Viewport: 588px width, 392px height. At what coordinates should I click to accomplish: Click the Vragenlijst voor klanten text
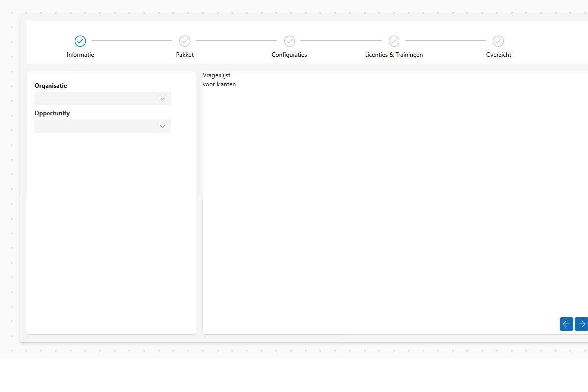coord(219,80)
